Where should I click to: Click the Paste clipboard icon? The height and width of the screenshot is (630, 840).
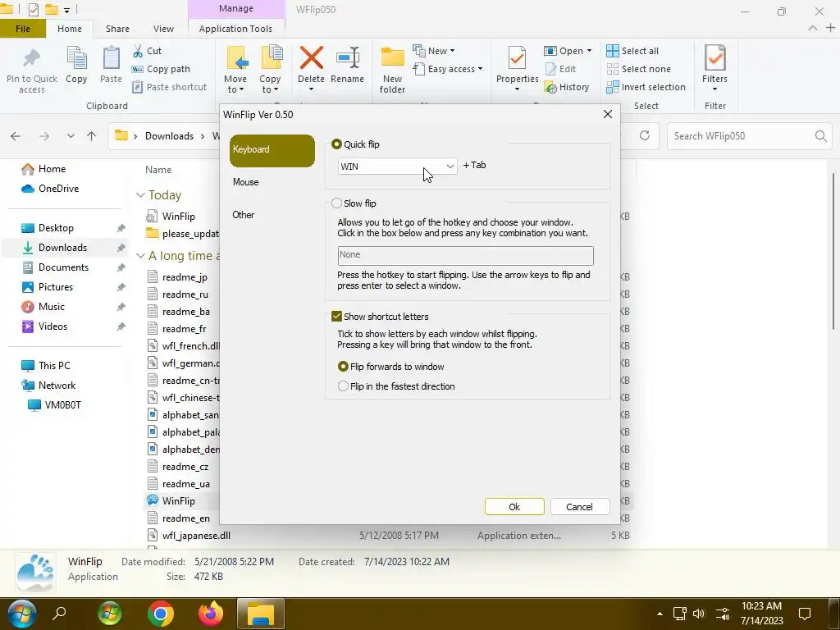(x=111, y=58)
